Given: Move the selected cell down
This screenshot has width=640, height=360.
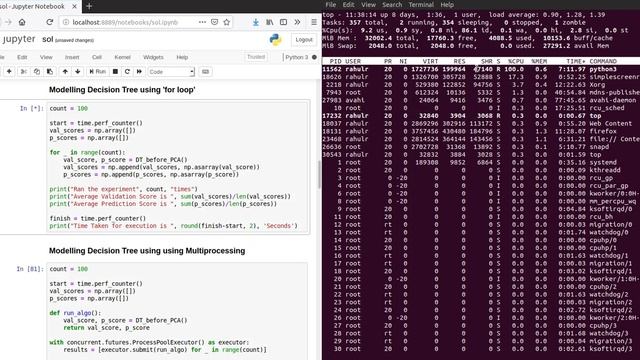Looking at the screenshot, I should tap(78, 71).
